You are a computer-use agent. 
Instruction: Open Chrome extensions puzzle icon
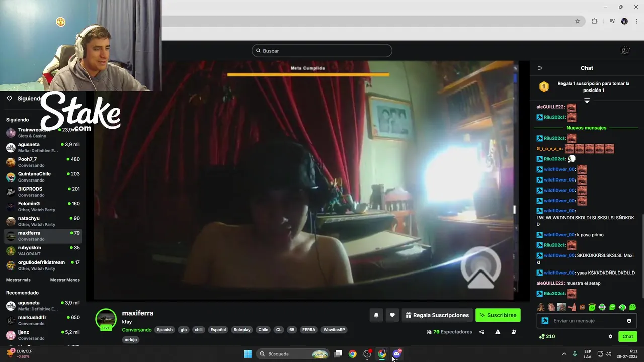594,21
